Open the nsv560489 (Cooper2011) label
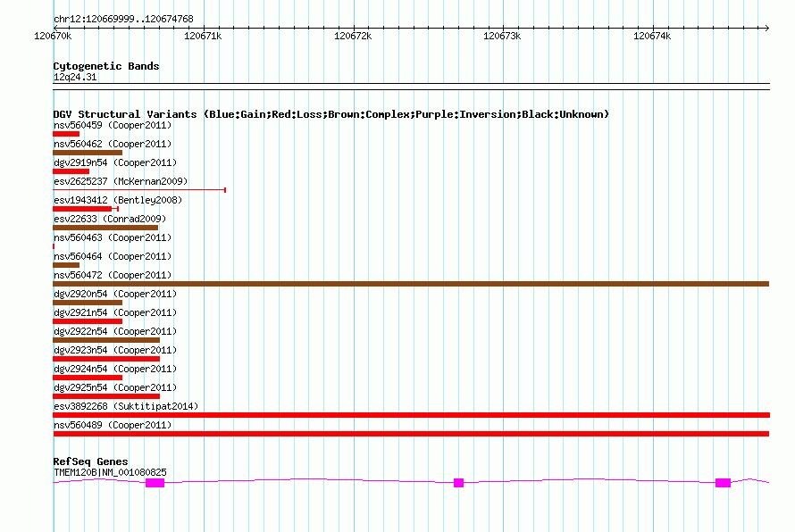Viewport: 795px width, 532px height. [x=113, y=425]
